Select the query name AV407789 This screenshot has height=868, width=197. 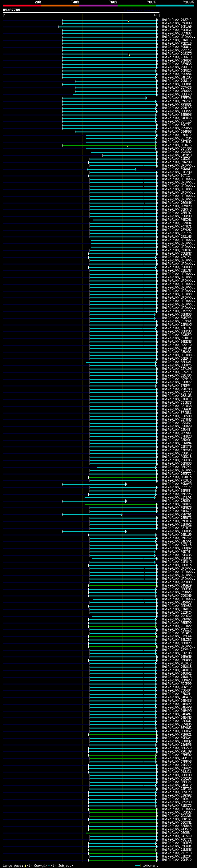click(x=11, y=10)
